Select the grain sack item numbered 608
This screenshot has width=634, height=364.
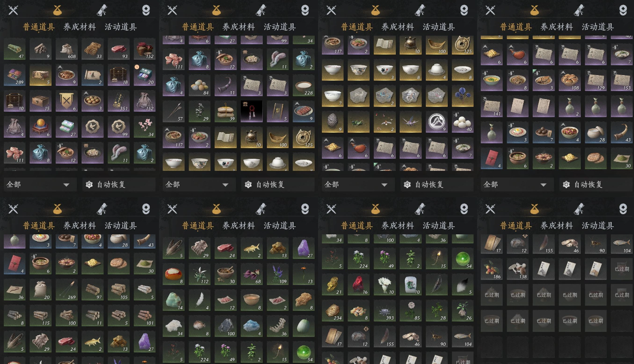(x=67, y=49)
